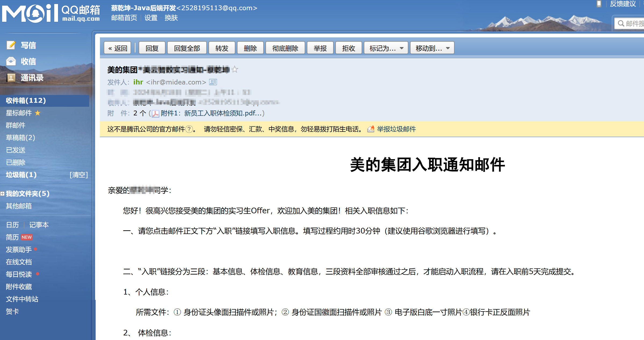Expand 我的文件夹 folder tree
The width and height of the screenshot is (644, 340).
click(x=2, y=194)
